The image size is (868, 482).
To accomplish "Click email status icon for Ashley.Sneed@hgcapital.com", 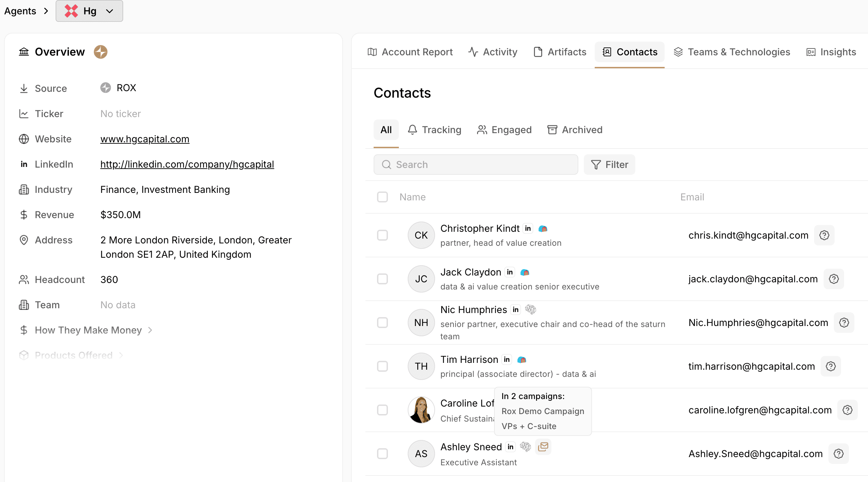I will pos(838,454).
